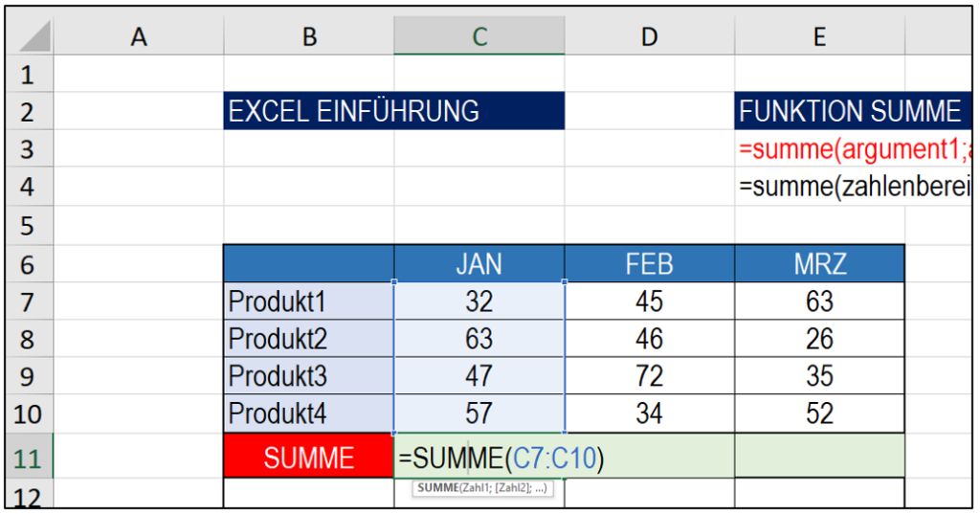The image size is (980, 514).
Task: Select the Produkt2 cell
Action: point(309,339)
